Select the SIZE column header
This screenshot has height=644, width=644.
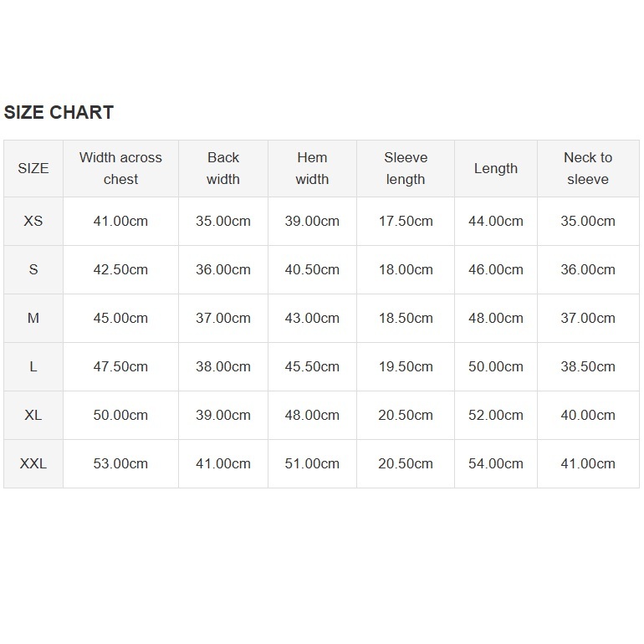click(x=33, y=168)
